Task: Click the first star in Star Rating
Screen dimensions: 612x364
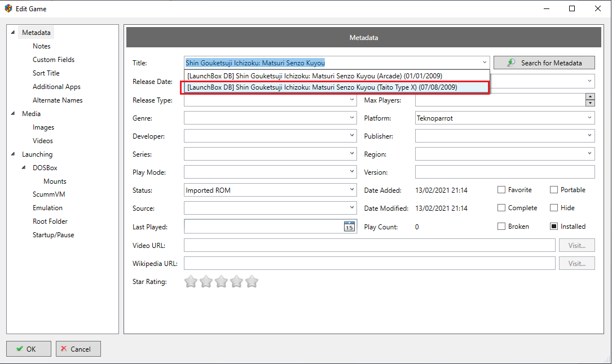Action: (191, 281)
